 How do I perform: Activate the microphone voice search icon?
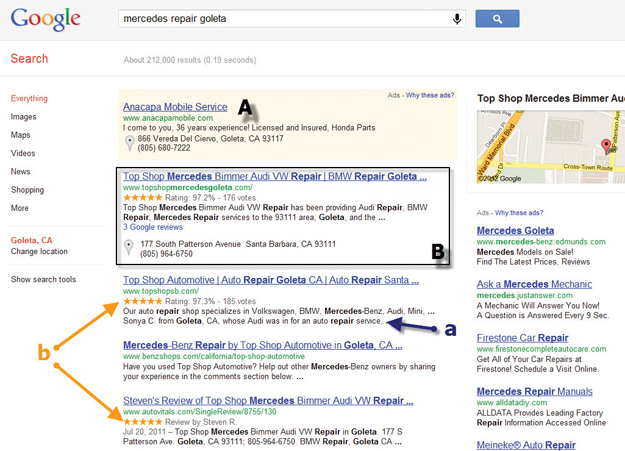pos(457,19)
